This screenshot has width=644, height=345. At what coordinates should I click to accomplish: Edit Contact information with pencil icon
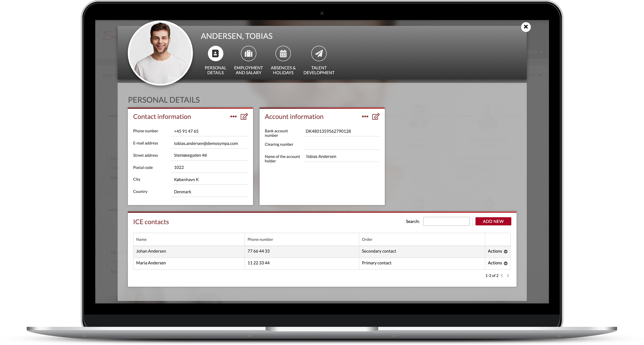click(x=244, y=117)
